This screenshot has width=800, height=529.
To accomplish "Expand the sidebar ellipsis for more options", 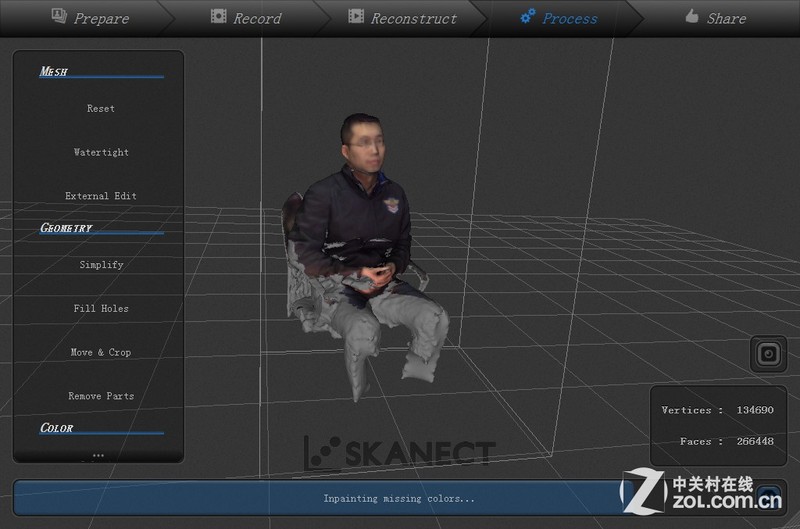I will [x=98, y=455].
